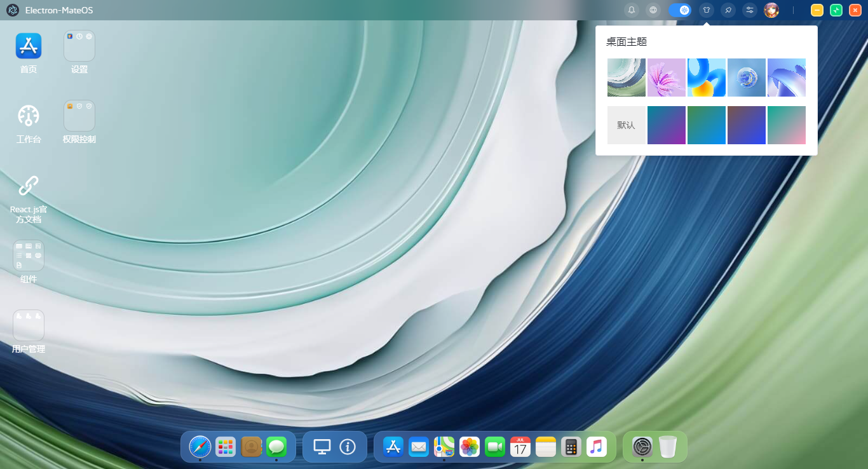This screenshot has height=469, width=868.
Task: Select the pin icon in the top bar
Action: [x=728, y=10]
